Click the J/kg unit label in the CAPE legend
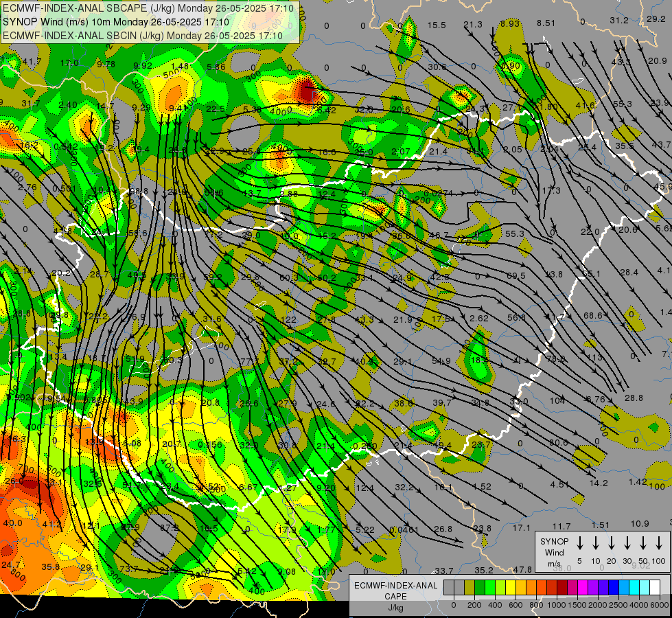 pos(395,608)
